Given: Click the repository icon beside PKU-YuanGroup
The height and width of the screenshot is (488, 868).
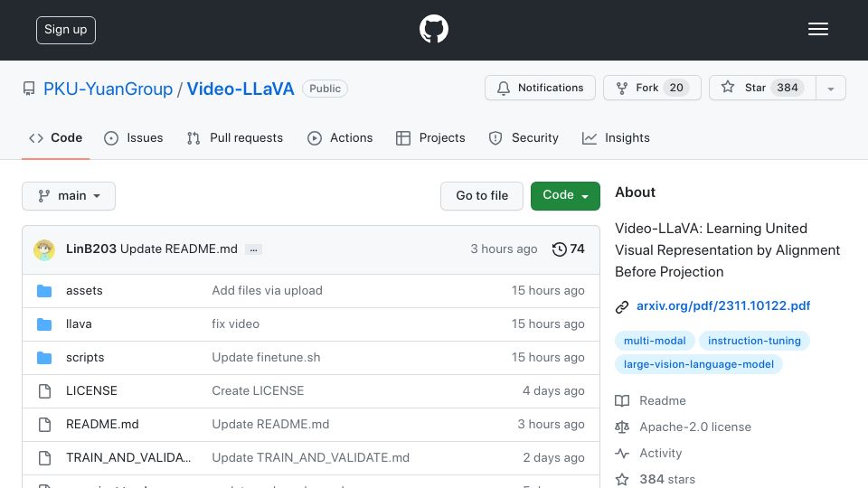Looking at the screenshot, I should (x=29, y=89).
